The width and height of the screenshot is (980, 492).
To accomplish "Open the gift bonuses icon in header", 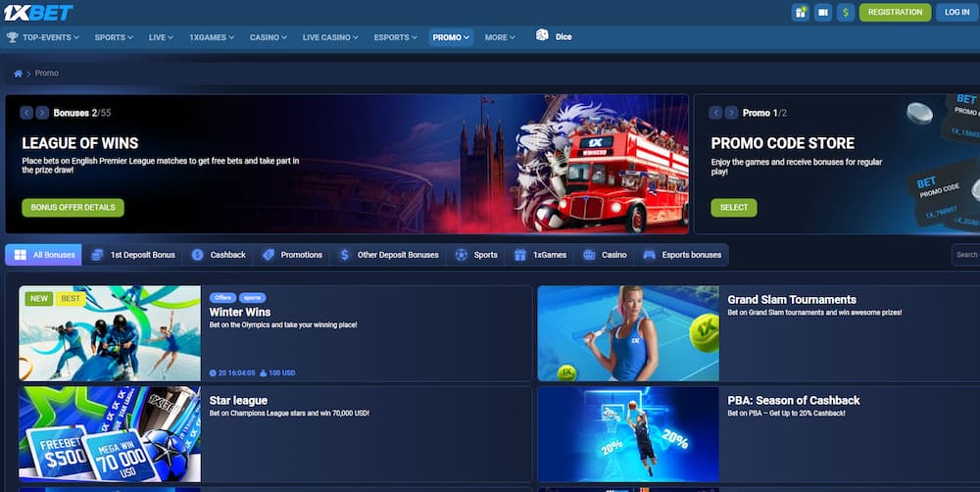I will pyautogui.click(x=800, y=12).
